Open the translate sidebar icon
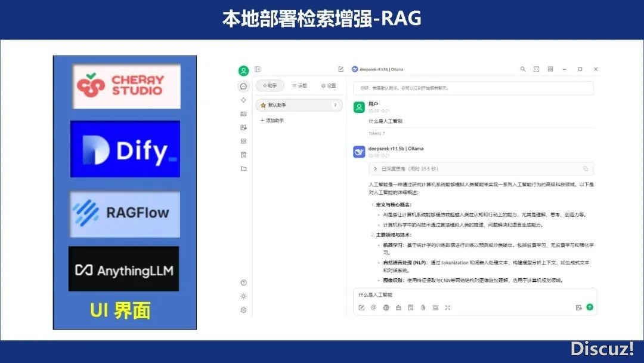 243,127
